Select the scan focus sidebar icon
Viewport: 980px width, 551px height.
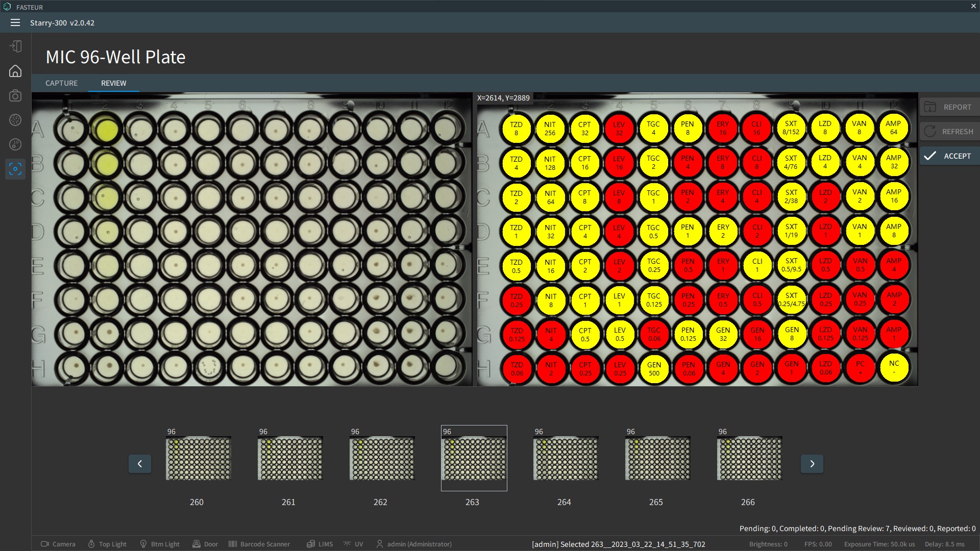(15, 169)
